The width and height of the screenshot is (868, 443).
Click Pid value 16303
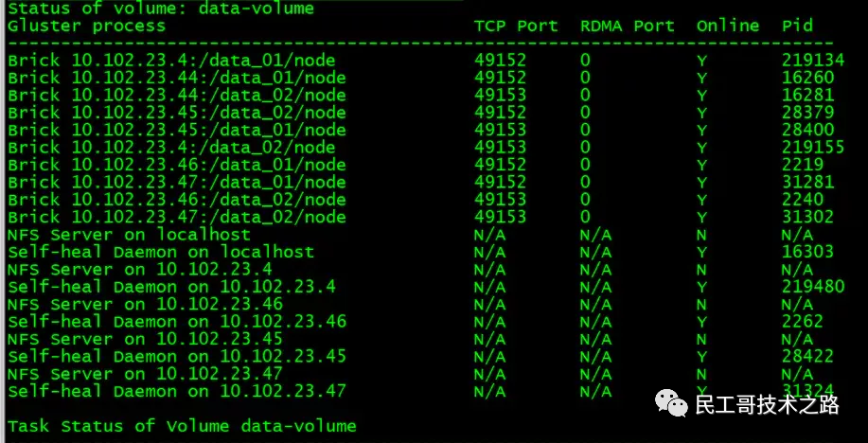click(807, 252)
